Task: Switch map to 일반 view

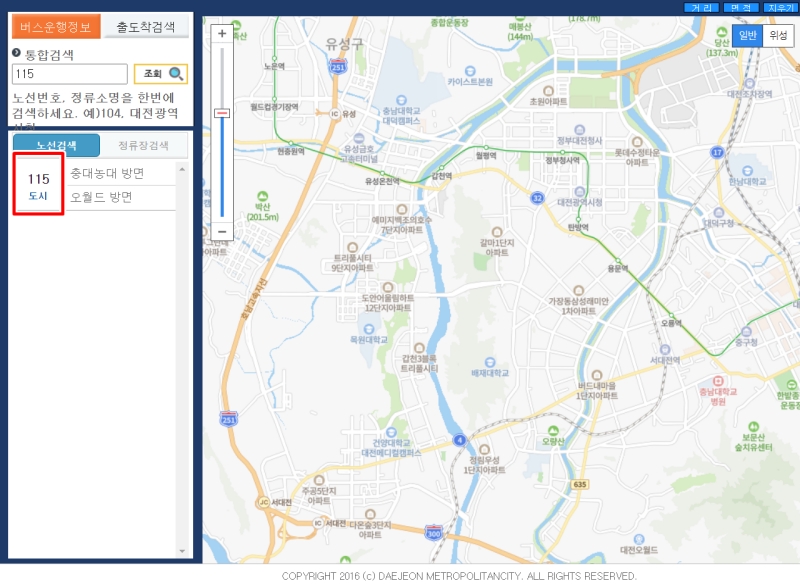Action: (747, 35)
